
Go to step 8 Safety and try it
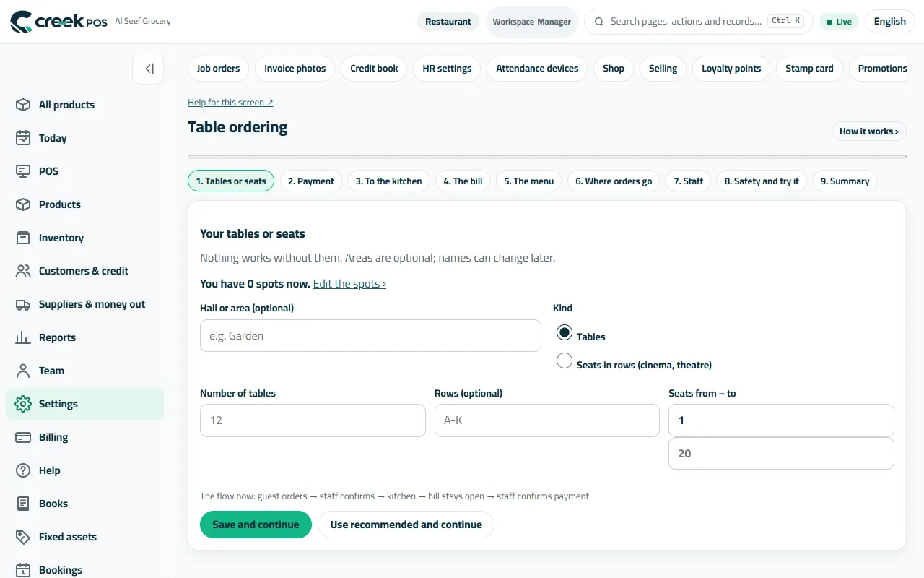pyautogui.click(x=762, y=181)
